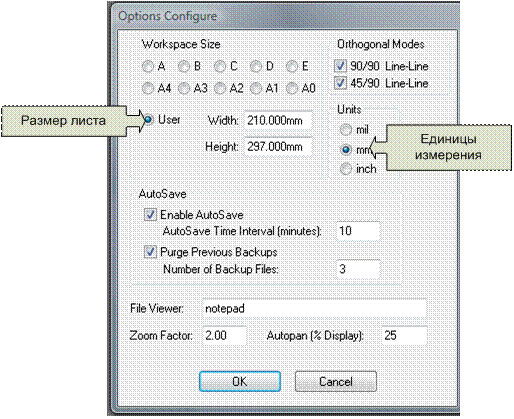Edit AutoSave Time Interval field
514x419 pixels.
(x=358, y=231)
